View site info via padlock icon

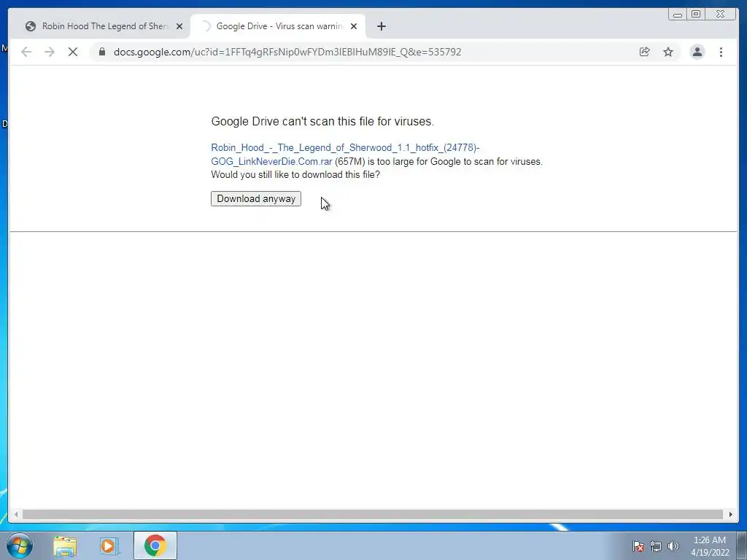pyautogui.click(x=101, y=52)
